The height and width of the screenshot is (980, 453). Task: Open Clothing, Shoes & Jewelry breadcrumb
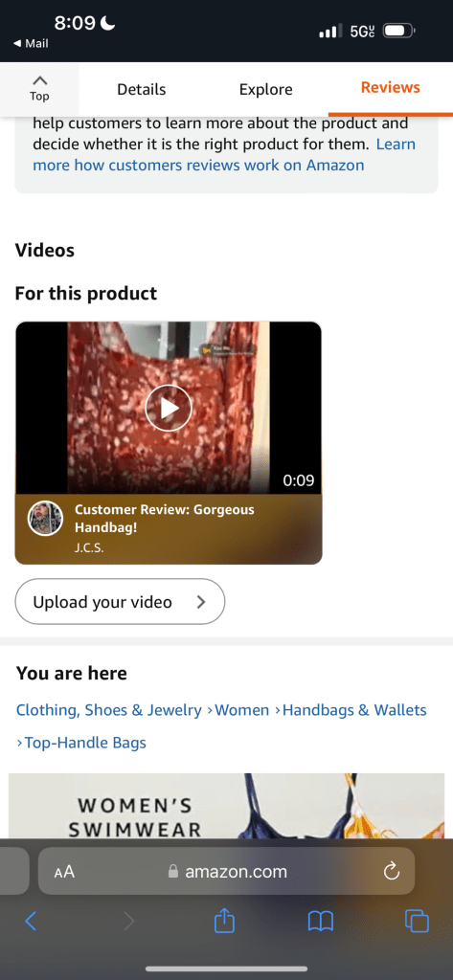point(109,710)
